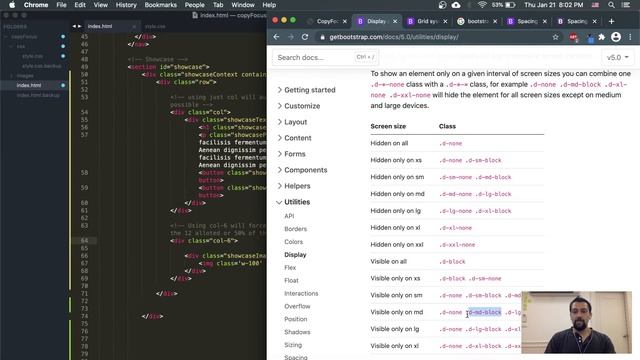
Task: Open the Flex utilities link
Action: pyautogui.click(x=290, y=267)
